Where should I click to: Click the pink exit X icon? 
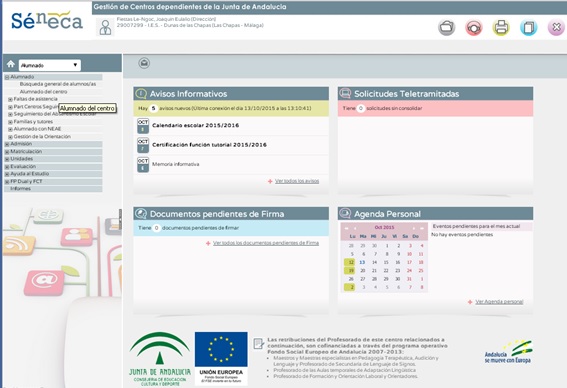[x=556, y=27]
